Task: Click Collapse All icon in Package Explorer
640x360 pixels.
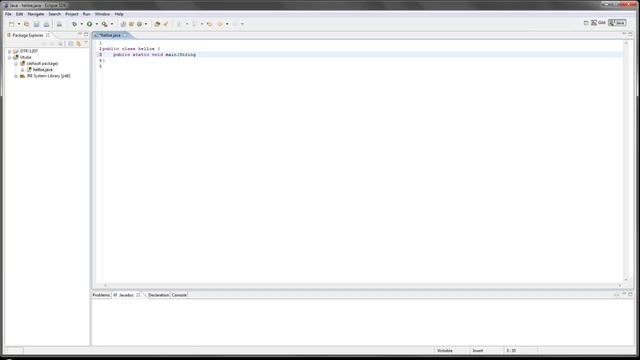Action: 71,43
